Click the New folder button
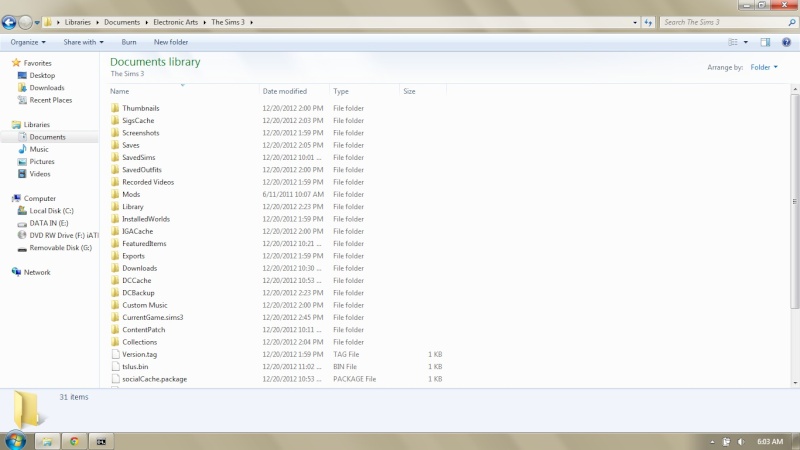 coord(171,42)
